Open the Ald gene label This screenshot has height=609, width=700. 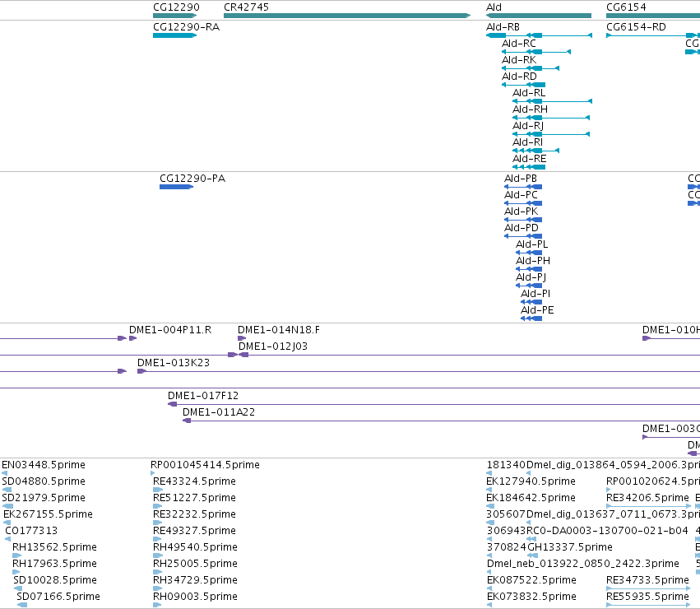click(494, 7)
